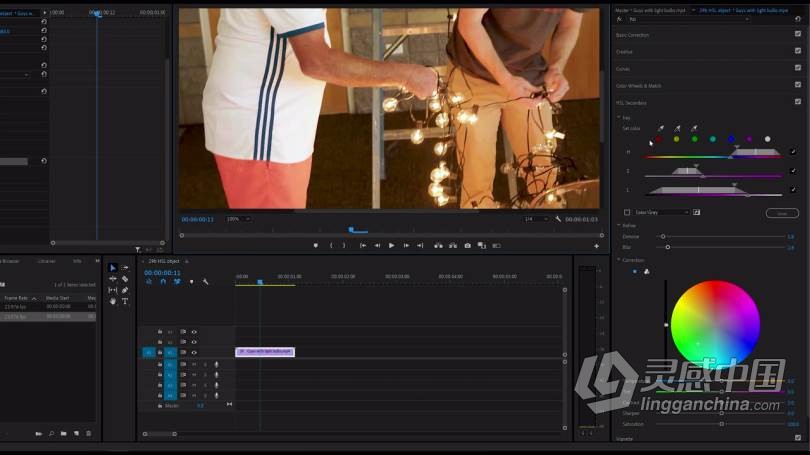
Task: Select the Slip tool
Action: (x=113, y=290)
